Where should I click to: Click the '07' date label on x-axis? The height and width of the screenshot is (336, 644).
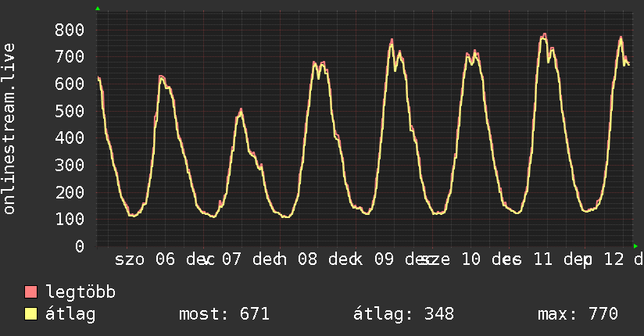(231, 259)
